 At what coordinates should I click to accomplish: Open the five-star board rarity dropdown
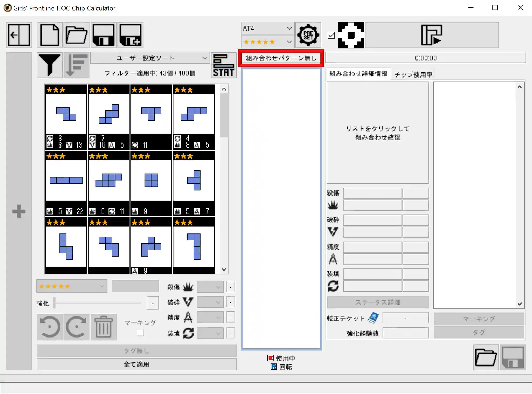(268, 42)
